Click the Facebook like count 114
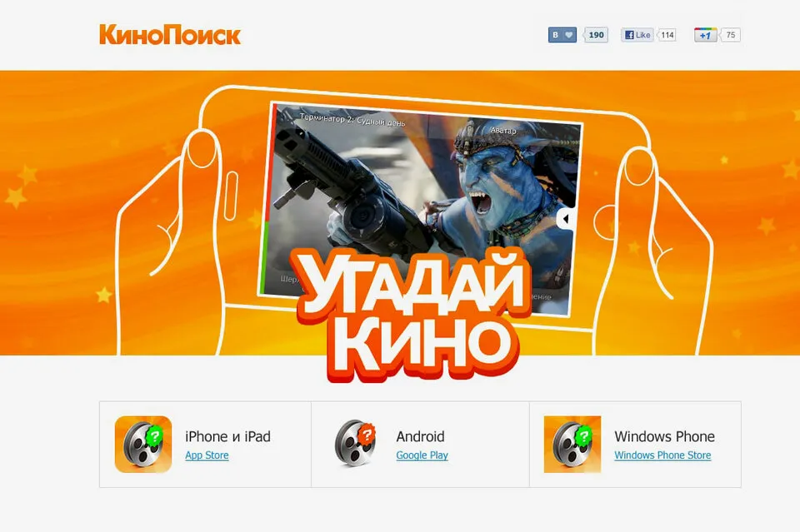This screenshot has width=800, height=532. pyautogui.click(x=667, y=35)
